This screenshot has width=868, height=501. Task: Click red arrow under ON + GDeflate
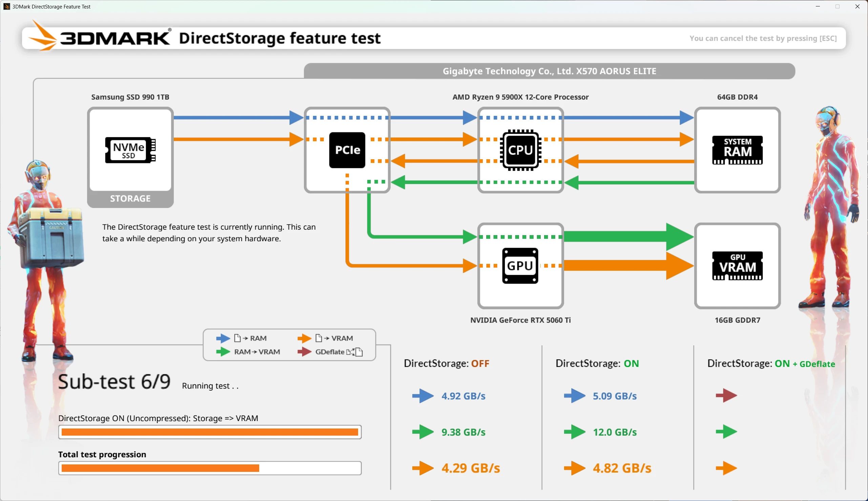point(726,396)
